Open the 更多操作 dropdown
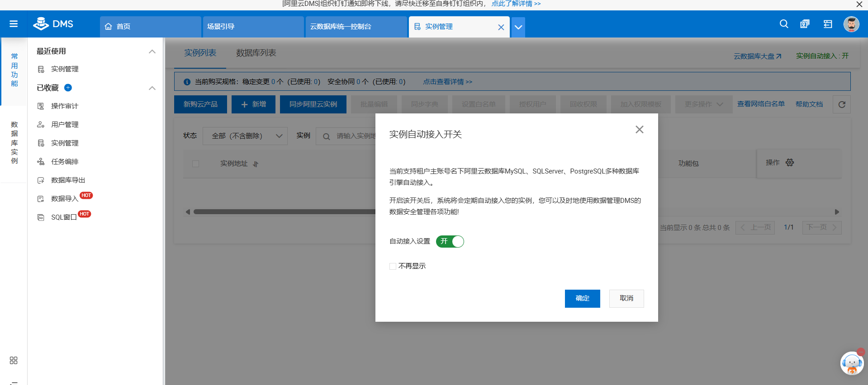The height and width of the screenshot is (385, 868). [704, 104]
